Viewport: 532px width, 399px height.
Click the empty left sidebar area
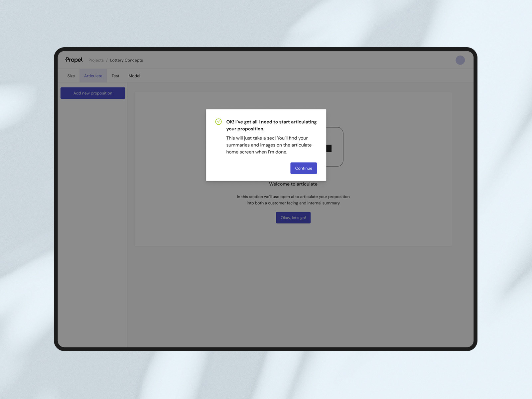coord(93,223)
